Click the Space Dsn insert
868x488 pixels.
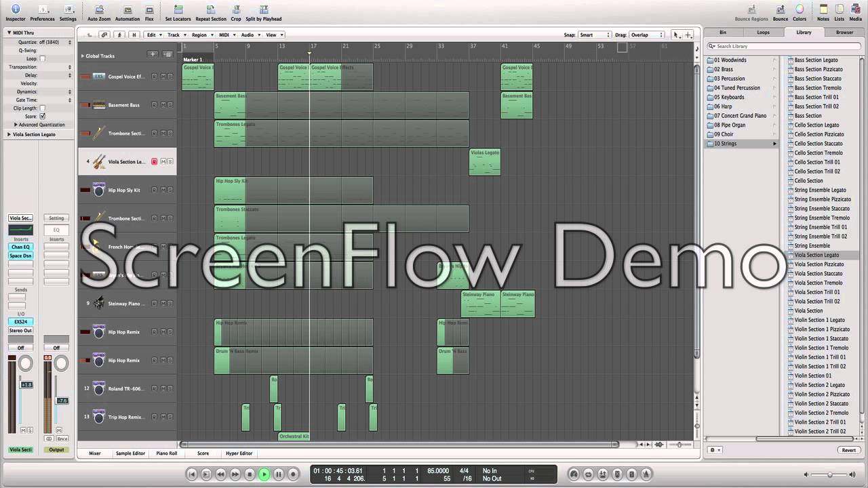point(20,256)
